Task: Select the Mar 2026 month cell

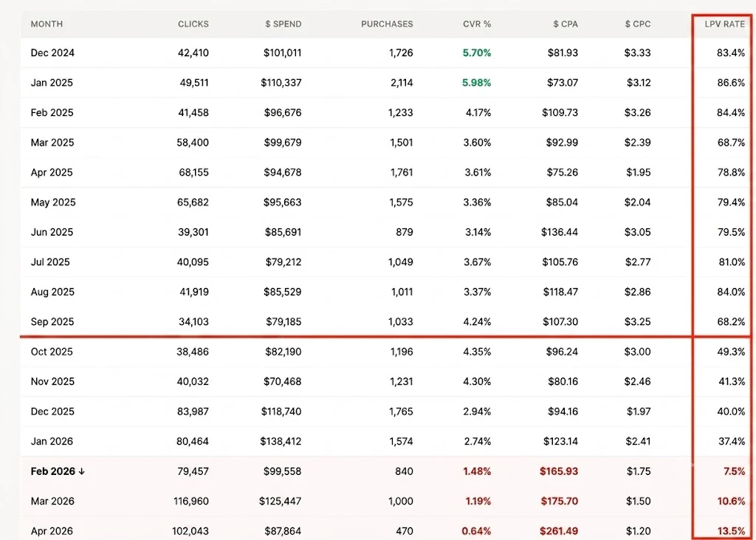Action: pos(52,502)
